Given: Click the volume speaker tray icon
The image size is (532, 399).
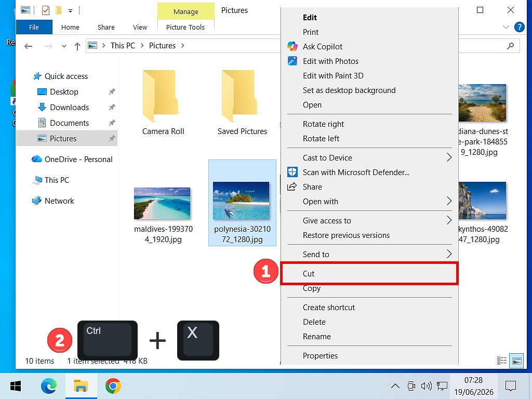Looking at the screenshot, I should 426,386.
